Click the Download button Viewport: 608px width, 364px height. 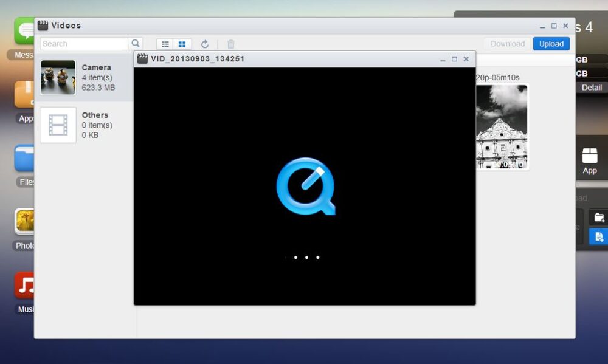507,43
